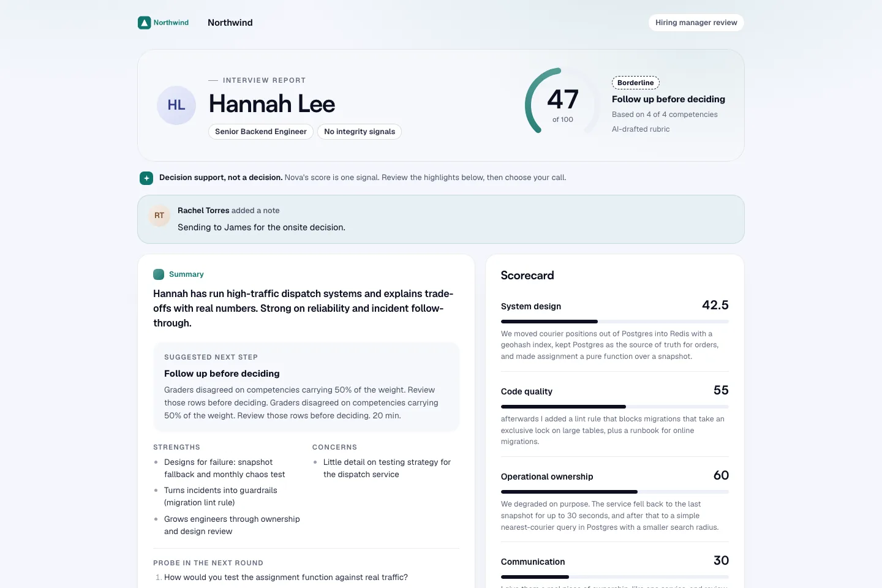The image size is (882, 588).
Task: Click the Operational ownership competency label
Action: coord(547,477)
